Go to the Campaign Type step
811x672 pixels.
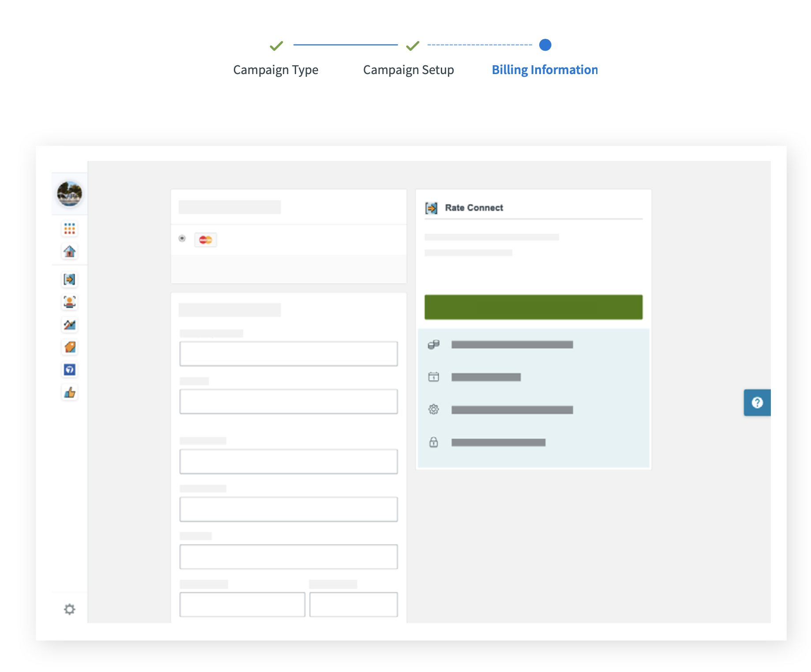pos(276,70)
